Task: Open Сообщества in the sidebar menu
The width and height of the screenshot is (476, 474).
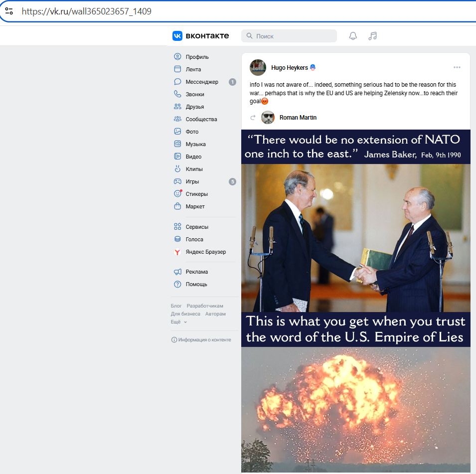Action: (x=201, y=119)
